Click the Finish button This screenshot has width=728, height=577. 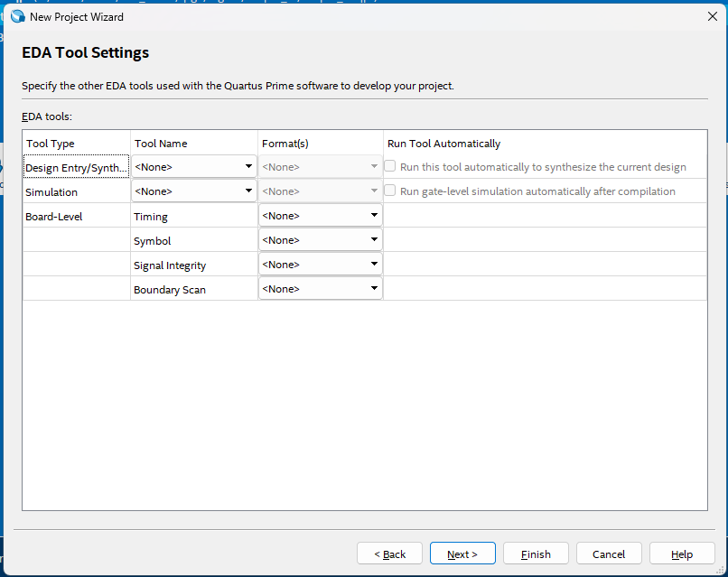click(536, 554)
